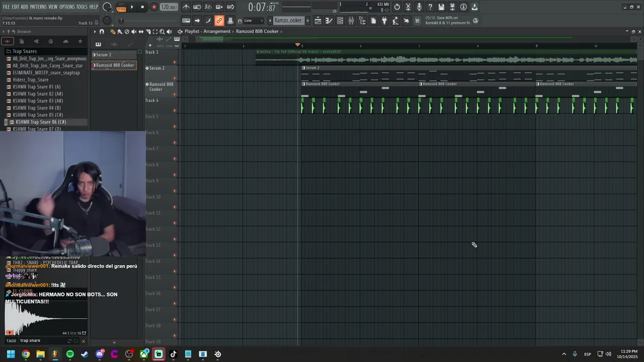Viewport: 644px width, 362px height.
Task: Open the browser favorites star tab
Action: point(80,41)
